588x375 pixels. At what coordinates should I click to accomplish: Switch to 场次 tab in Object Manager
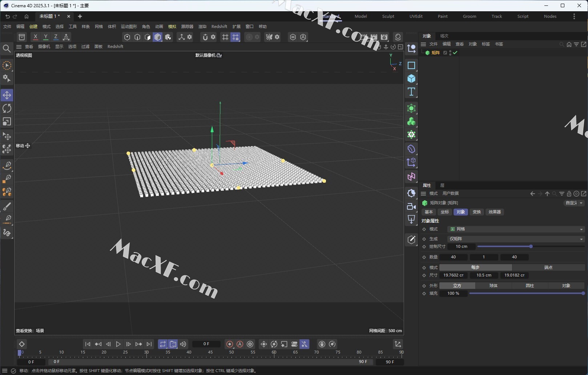(x=444, y=36)
